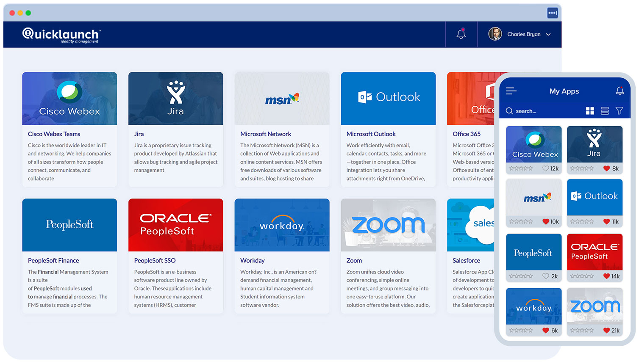Rate Zoom using mobile star rating
The height and width of the screenshot is (364, 639).
pyautogui.click(x=582, y=331)
